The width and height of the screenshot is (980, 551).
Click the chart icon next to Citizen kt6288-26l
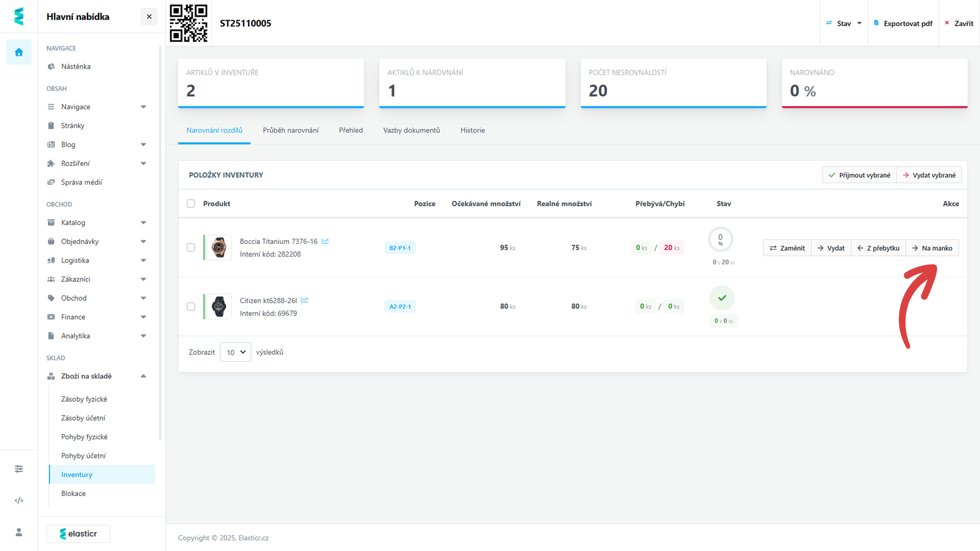coord(304,300)
